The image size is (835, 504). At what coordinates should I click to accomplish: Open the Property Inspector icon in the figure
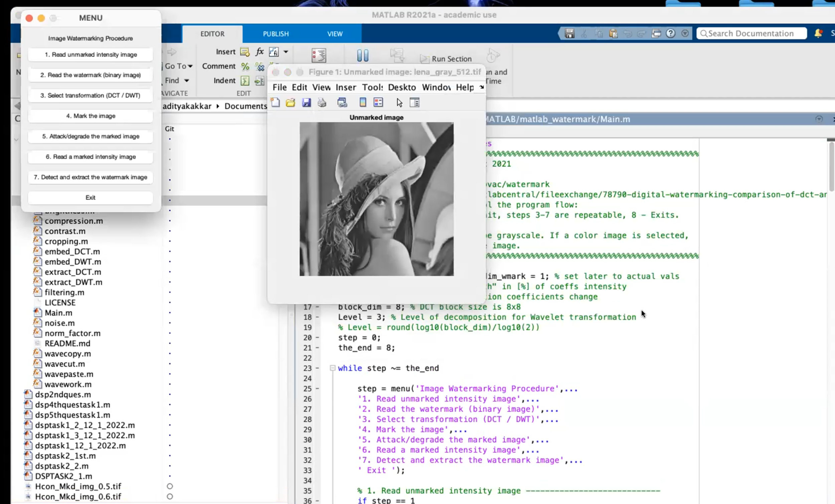414,102
